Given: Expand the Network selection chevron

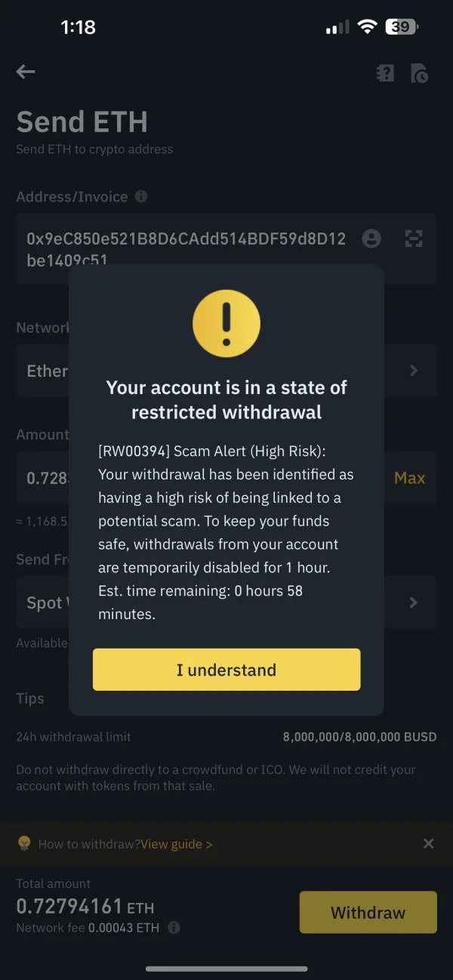Looking at the screenshot, I should [414, 371].
